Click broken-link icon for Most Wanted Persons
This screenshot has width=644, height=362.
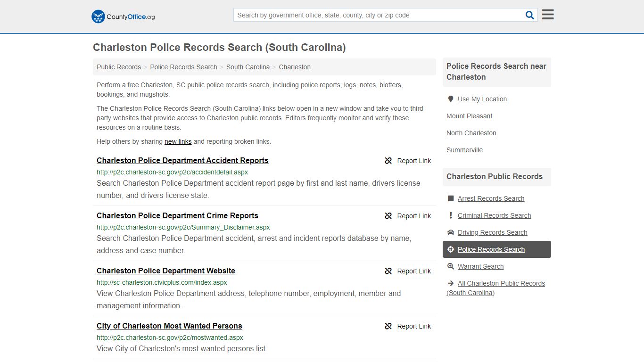click(388, 326)
